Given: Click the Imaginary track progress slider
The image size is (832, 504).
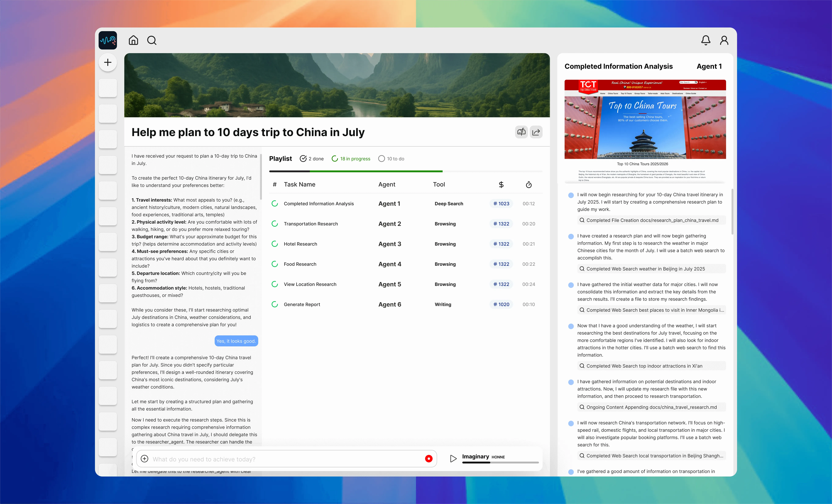Looking at the screenshot, I should [500, 462].
